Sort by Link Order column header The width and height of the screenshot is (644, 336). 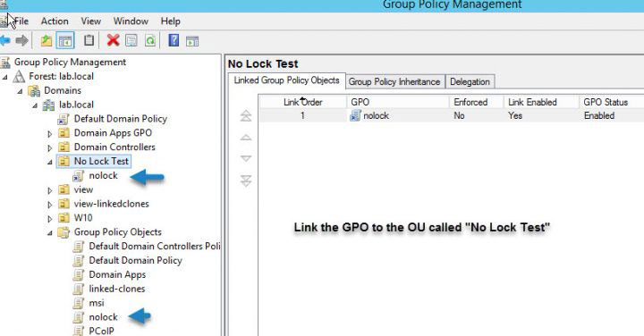coord(303,102)
